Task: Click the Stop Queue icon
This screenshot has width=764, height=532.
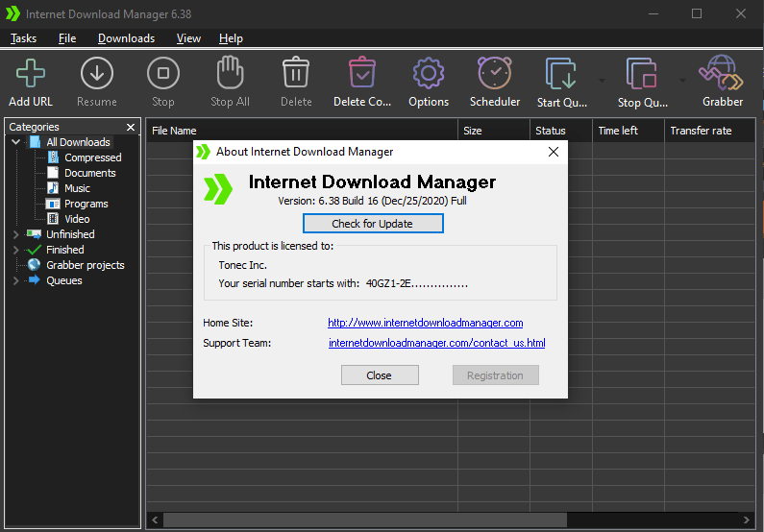Action: [x=641, y=74]
